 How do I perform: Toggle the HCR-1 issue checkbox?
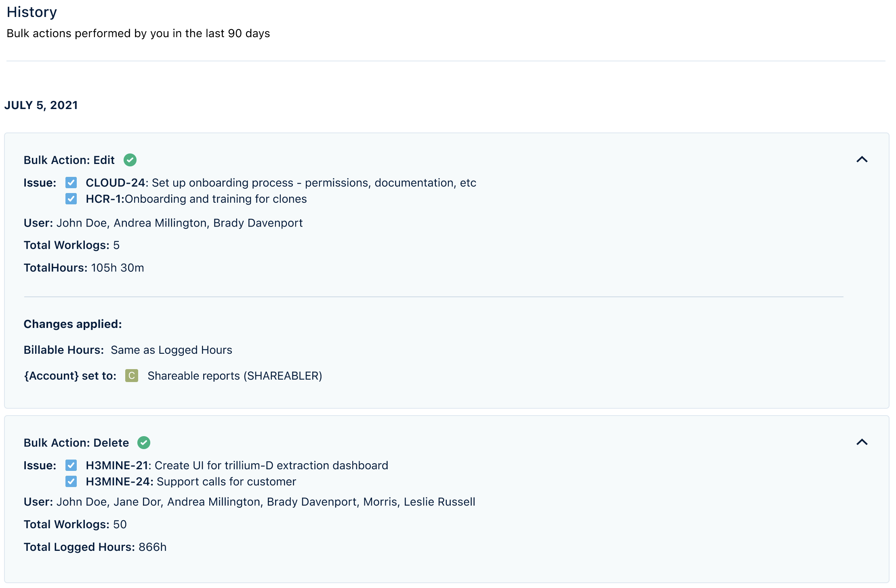(71, 199)
